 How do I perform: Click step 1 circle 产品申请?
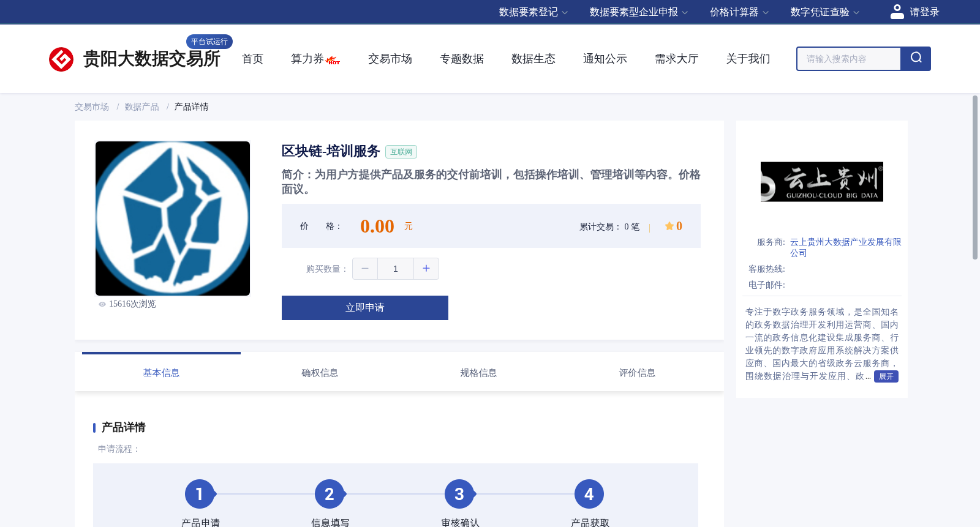pyautogui.click(x=200, y=494)
